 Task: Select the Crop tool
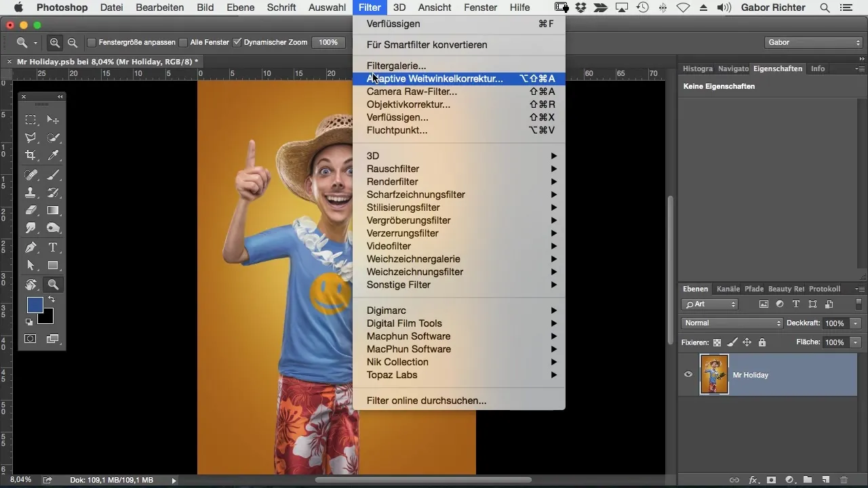tap(31, 155)
